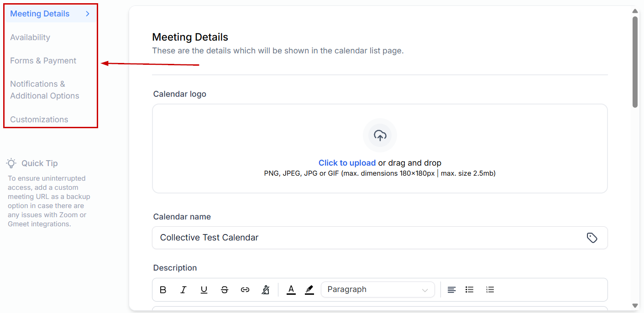Screen dimensions: 644x313
Task: Apply strikethrough formatting
Action: pos(225,290)
